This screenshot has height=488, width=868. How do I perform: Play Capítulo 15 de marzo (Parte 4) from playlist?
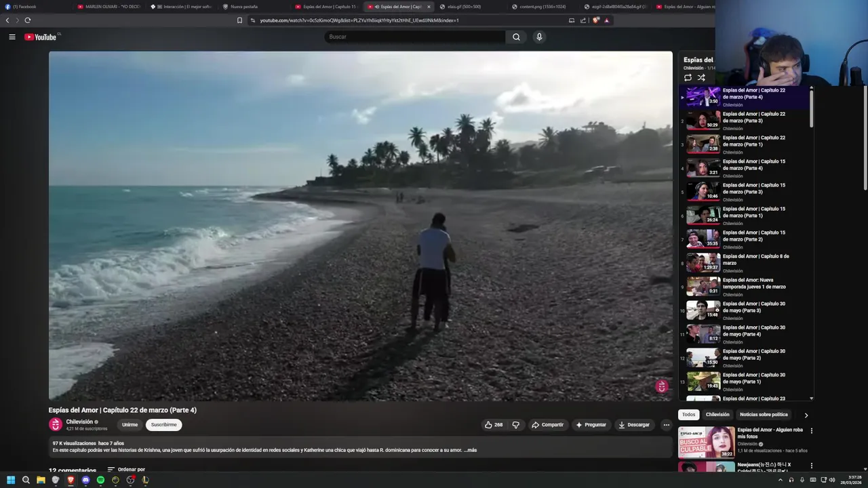746,168
